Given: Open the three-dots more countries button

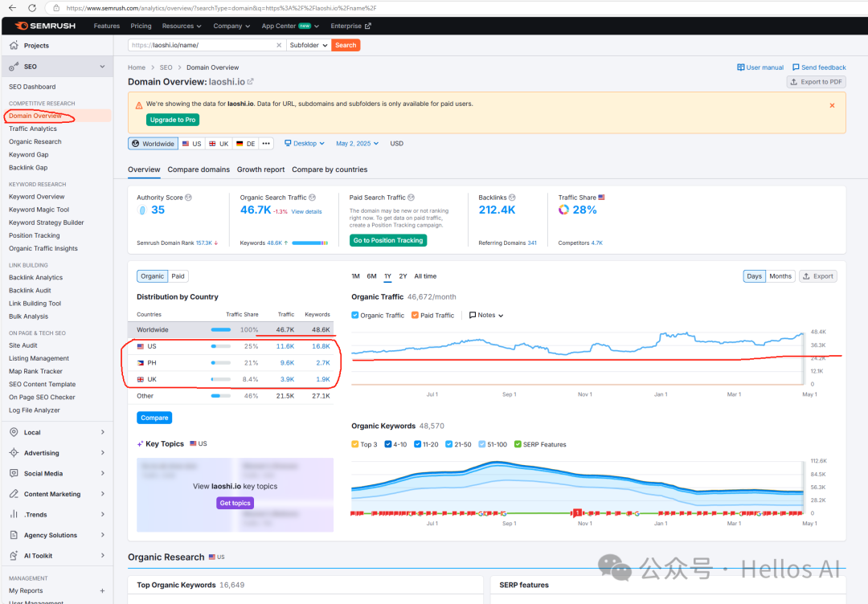Looking at the screenshot, I should 266,144.
